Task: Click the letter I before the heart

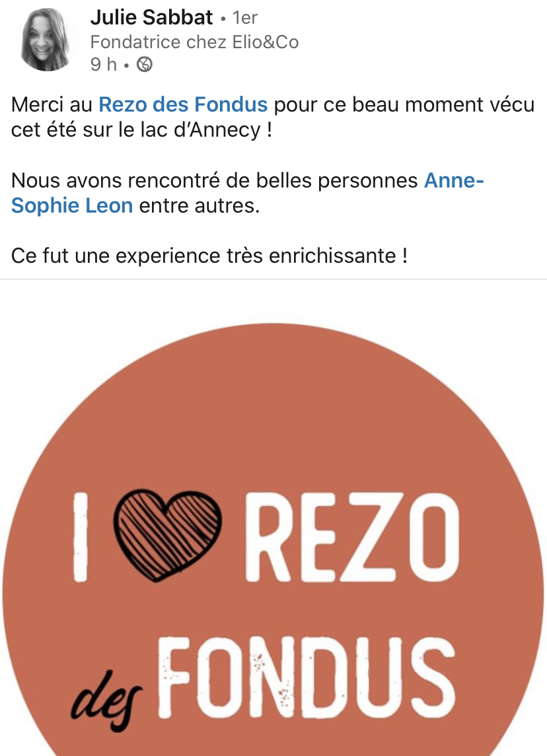Action: click(81, 537)
